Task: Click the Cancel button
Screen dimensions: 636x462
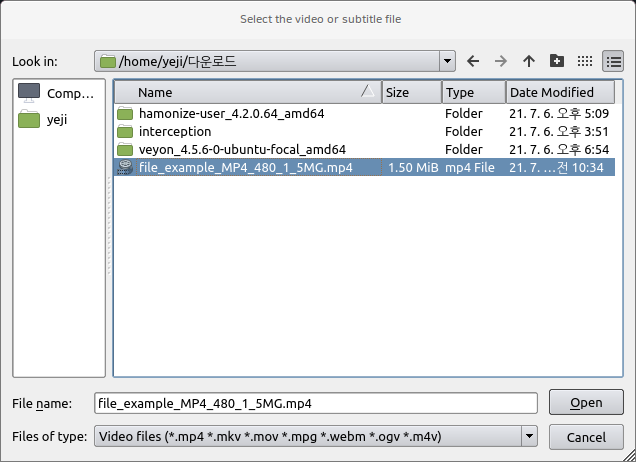Action: (586, 437)
